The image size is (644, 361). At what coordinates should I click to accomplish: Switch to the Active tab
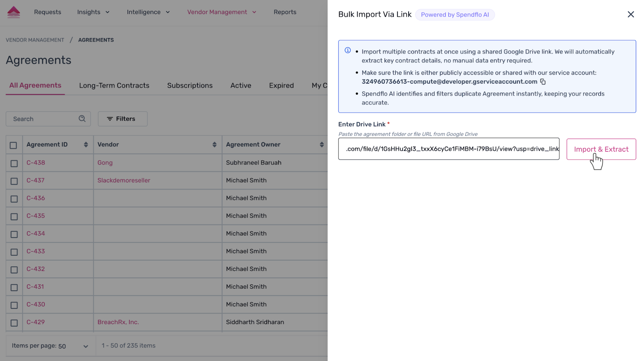coord(241,85)
